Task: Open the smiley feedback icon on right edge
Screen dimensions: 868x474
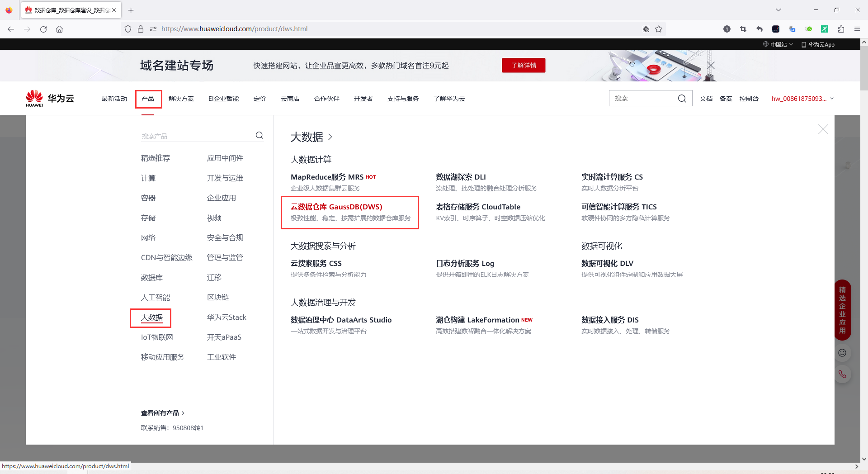Action: coord(842,353)
